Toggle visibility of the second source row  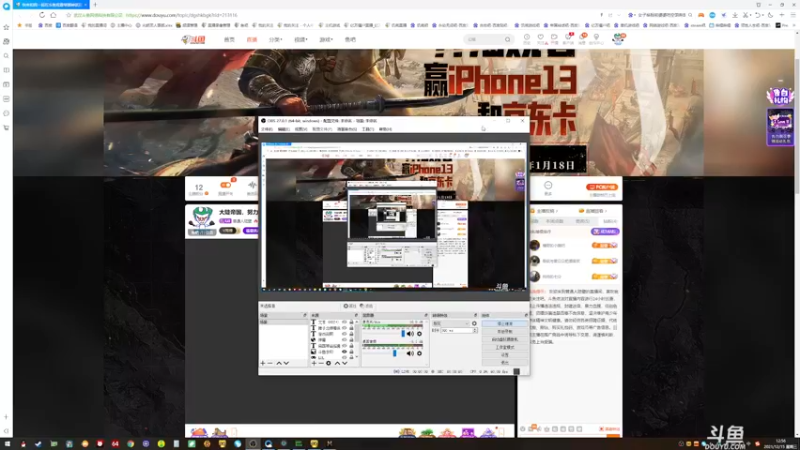pos(344,328)
